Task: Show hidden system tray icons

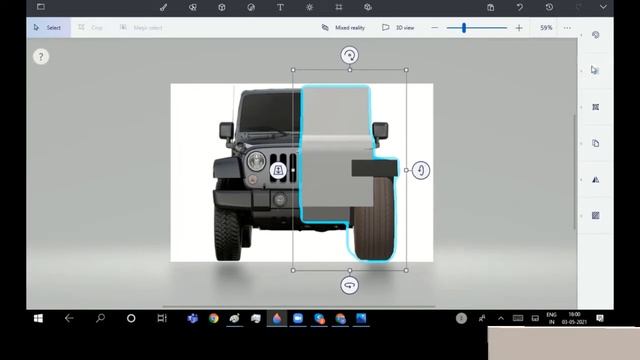Action: point(501,318)
